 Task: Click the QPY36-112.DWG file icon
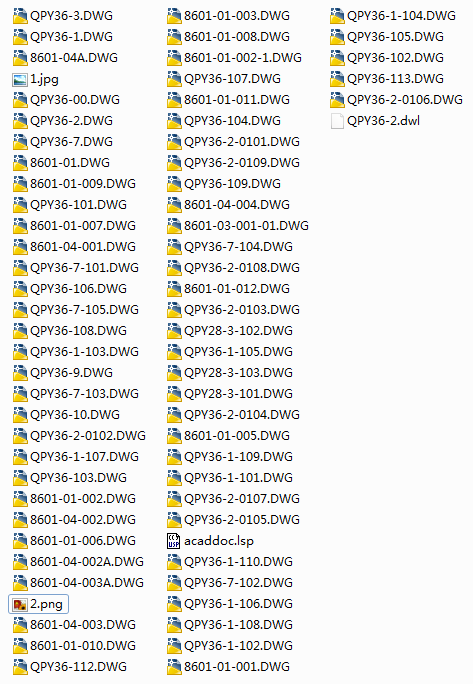[x=20, y=667]
